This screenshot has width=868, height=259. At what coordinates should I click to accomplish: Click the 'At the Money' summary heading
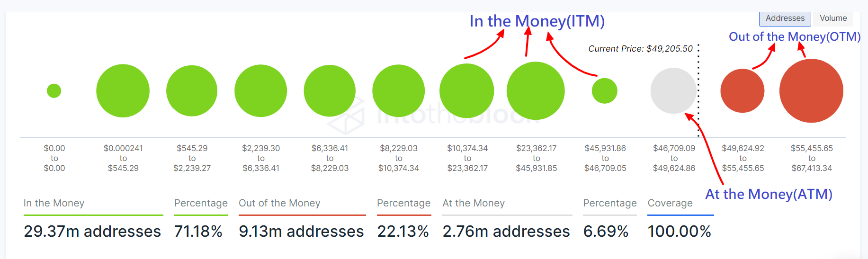474,203
